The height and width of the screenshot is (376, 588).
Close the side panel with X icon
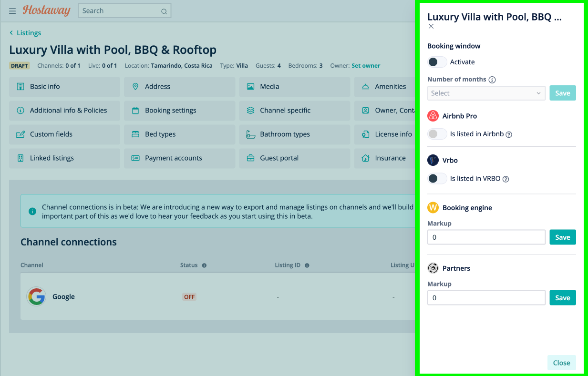click(x=431, y=26)
